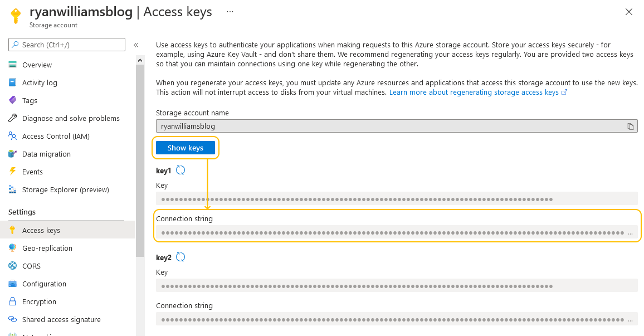
Task: Open Shared access signature settings
Action: (61, 319)
